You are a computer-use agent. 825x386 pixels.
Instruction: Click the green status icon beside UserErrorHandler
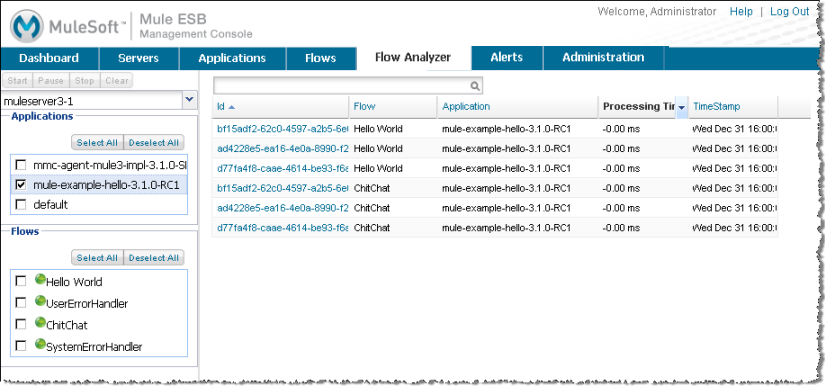(40, 301)
